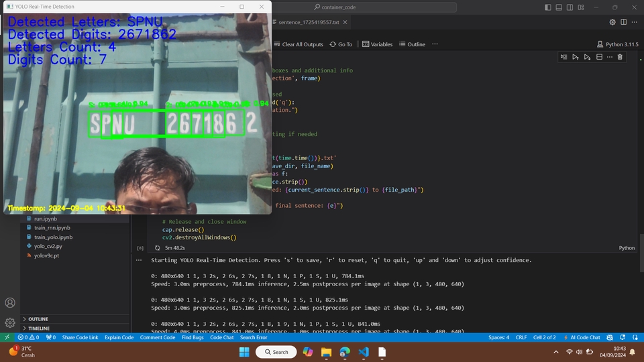Click Explain Code in status bar
The image size is (644, 362).
(119, 337)
